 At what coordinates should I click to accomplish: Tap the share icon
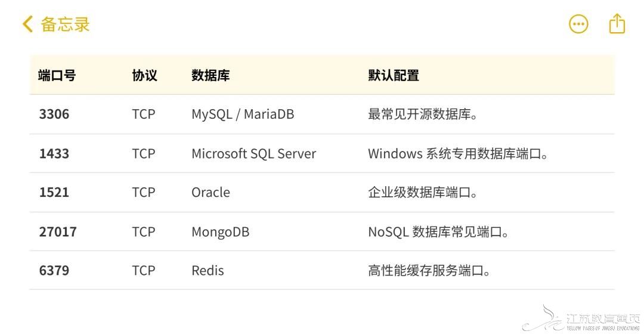pyautogui.click(x=617, y=24)
